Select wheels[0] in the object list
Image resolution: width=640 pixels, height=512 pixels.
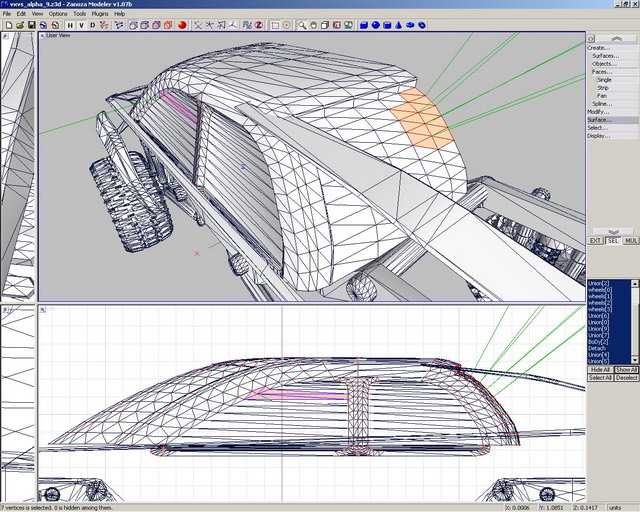coord(600,289)
